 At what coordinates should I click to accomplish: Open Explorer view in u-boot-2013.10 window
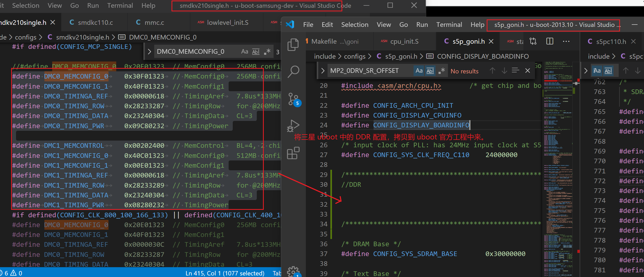tap(293, 44)
